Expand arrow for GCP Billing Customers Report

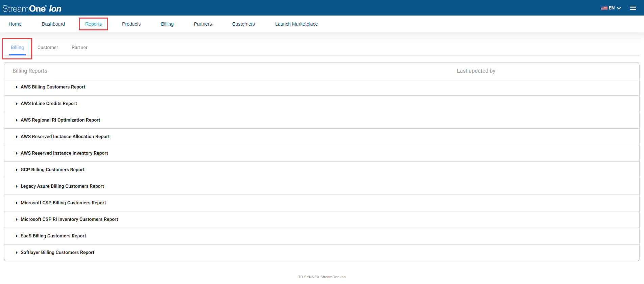coord(17,170)
